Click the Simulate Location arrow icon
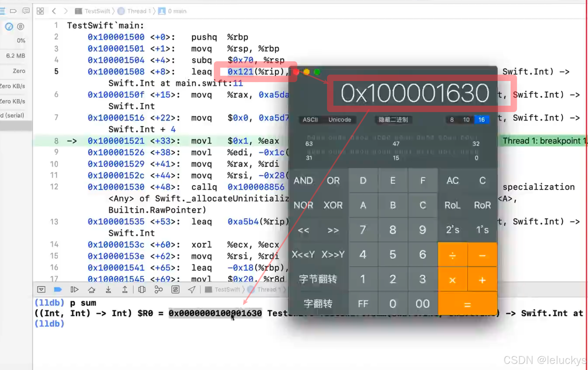The width and height of the screenshot is (588, 370). coord(192,290)
